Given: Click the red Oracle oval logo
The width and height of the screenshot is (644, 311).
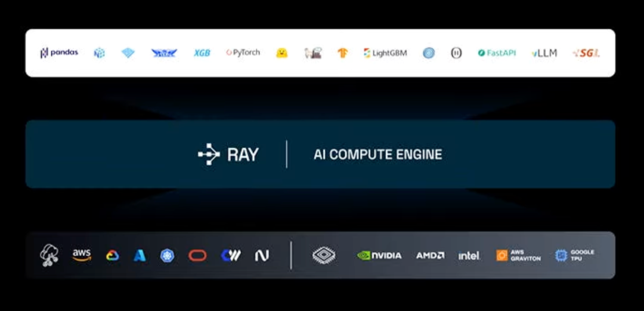Looking at the screenshot, I should point(197,255).
